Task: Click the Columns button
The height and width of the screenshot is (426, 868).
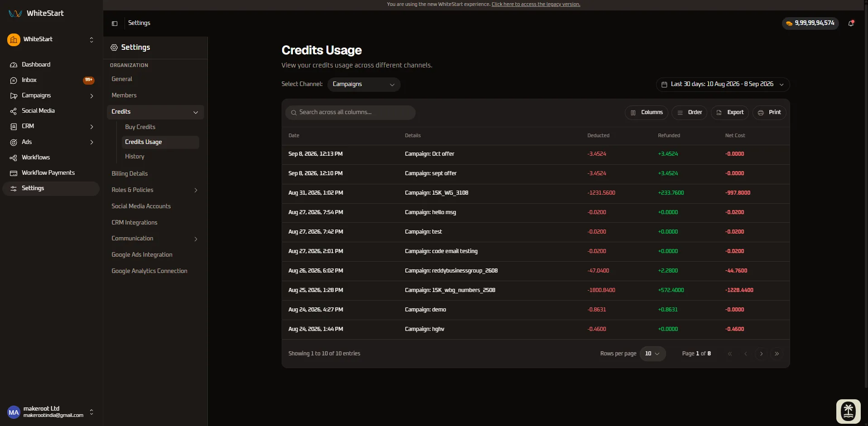Action: 646,113
